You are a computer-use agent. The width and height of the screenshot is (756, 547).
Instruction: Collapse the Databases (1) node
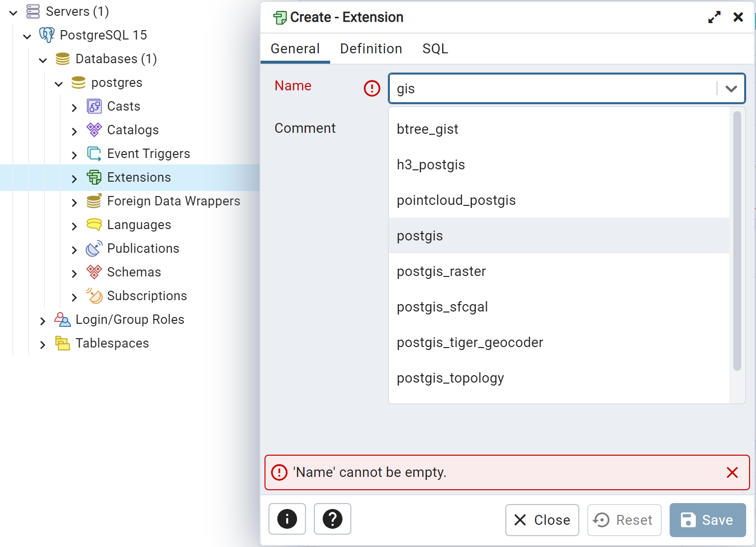click(x=43, y=60)
